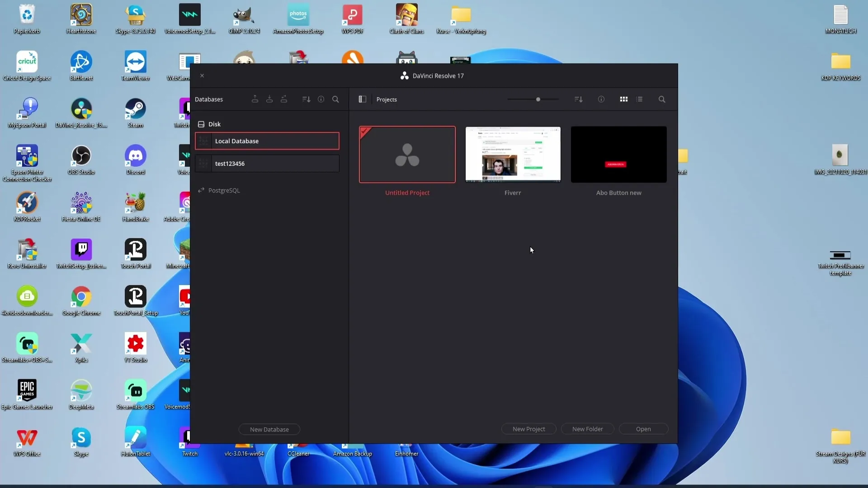Select the filter/sort icon in databases toolbar
The image size is (868, 488).
point(307,99)
